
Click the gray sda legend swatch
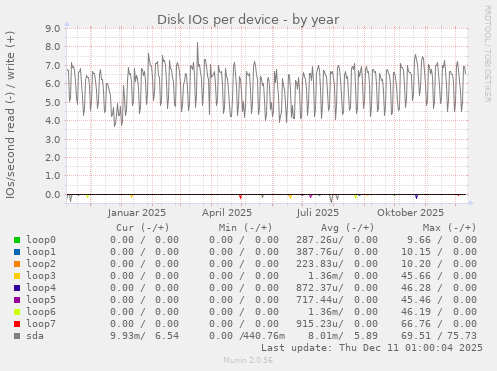[x=17, y=336]
